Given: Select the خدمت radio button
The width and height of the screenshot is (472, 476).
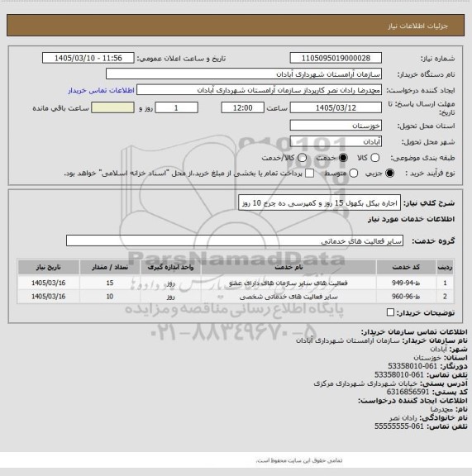Looking at the screenshot, I should pos(343,158).
